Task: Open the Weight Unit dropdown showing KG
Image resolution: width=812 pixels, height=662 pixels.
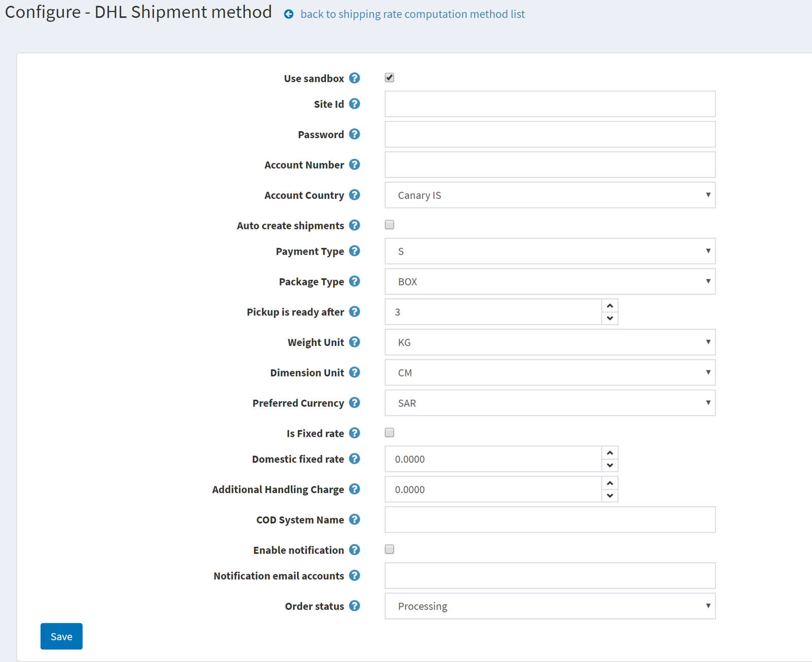Action: [550, 342]
